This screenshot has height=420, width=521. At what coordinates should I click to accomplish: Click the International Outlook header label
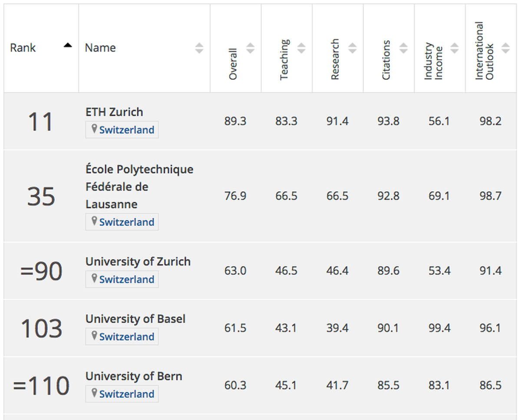pos(485,51)
